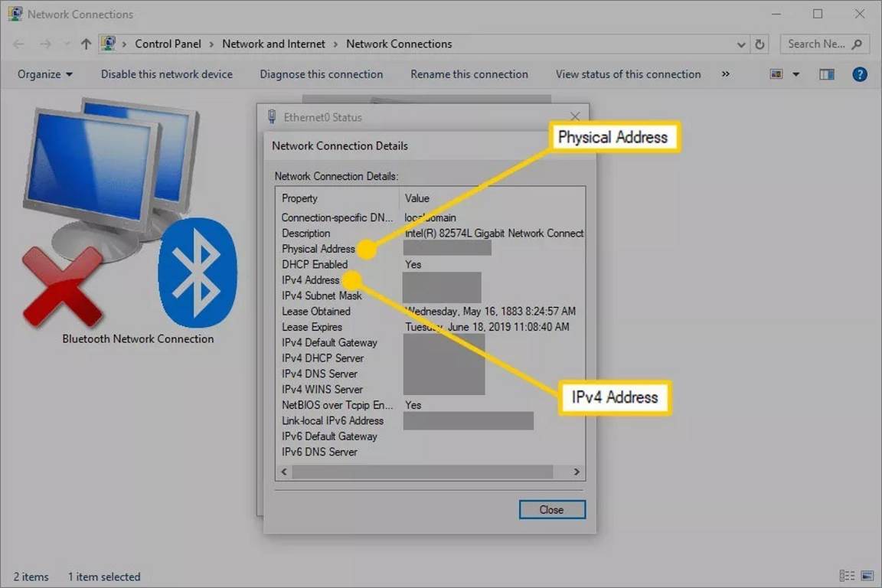Click the Up arrow navigation icon

86,44
